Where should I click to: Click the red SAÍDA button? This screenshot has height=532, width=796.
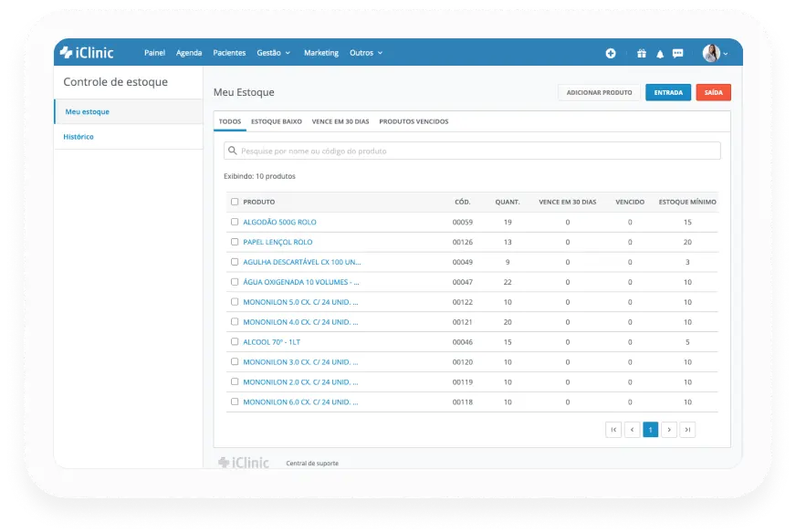click(x=713, y=92)
